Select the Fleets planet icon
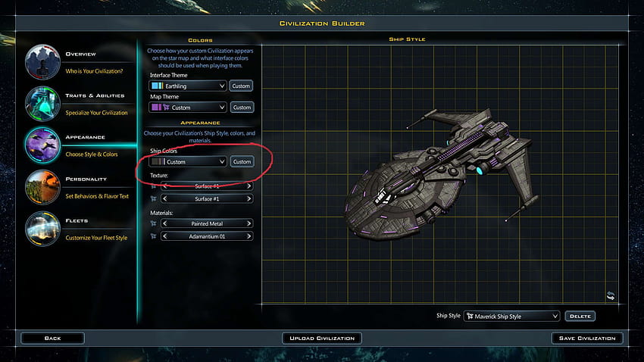 [x=42, y=229]
